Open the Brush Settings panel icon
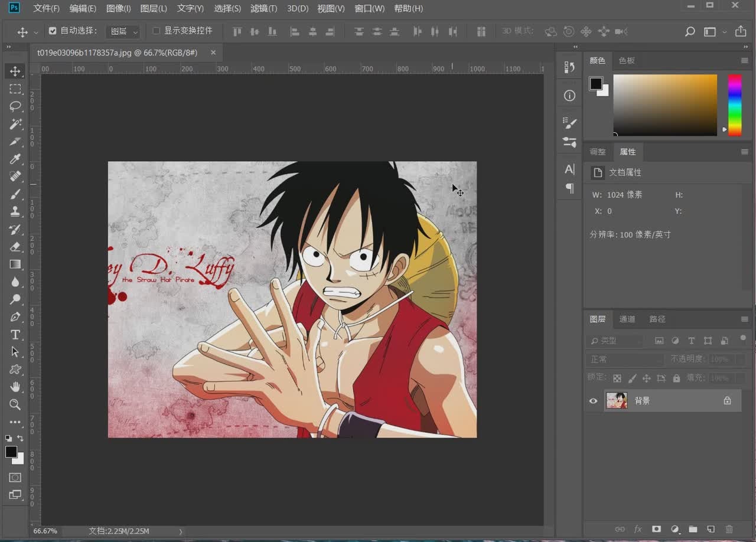 point(569,123)
